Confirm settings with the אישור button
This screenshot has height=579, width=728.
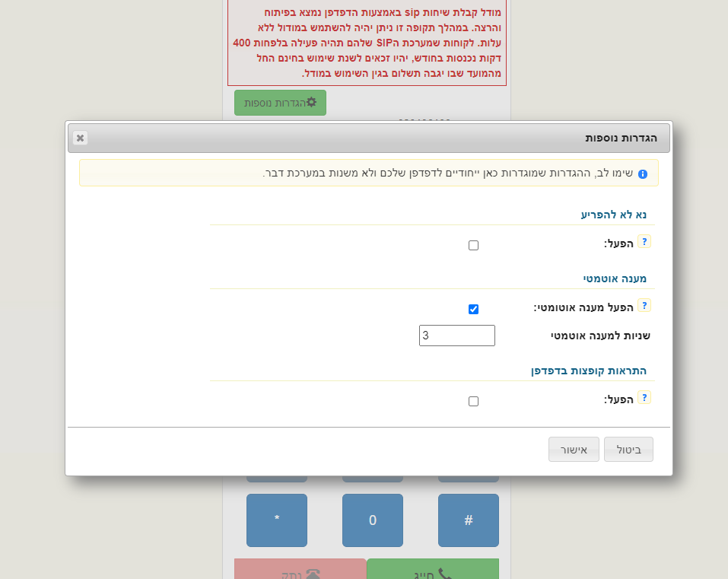pos(573,450)
